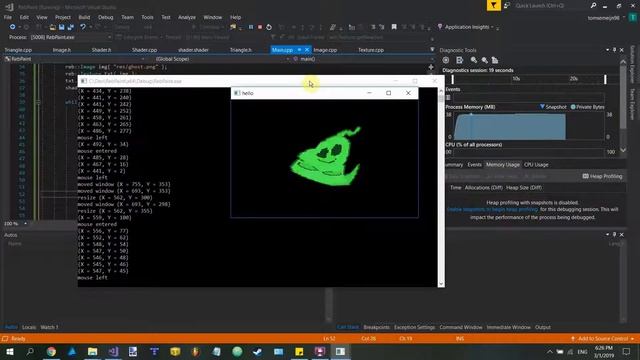This screenshot has height=360, width=640.
Task: Click the Allocations (Diff) column header
Action: 484,188
